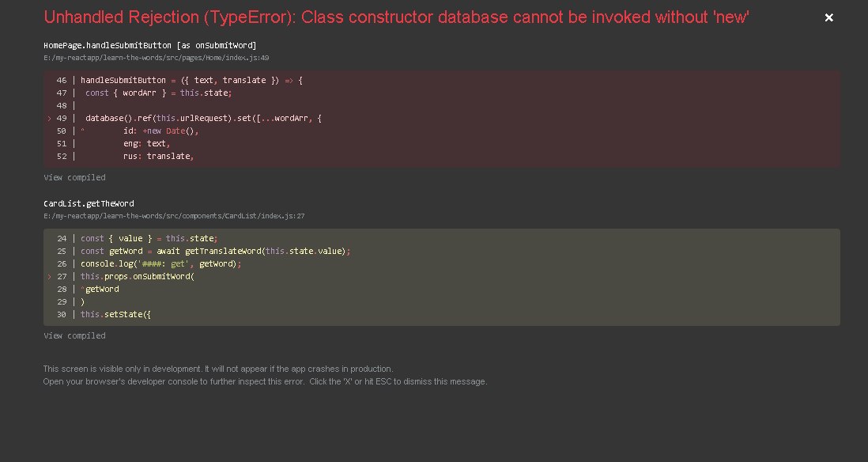Click View compiled under the CardList frame
This screenshot has width=868, height=462.
coord(74,335)
